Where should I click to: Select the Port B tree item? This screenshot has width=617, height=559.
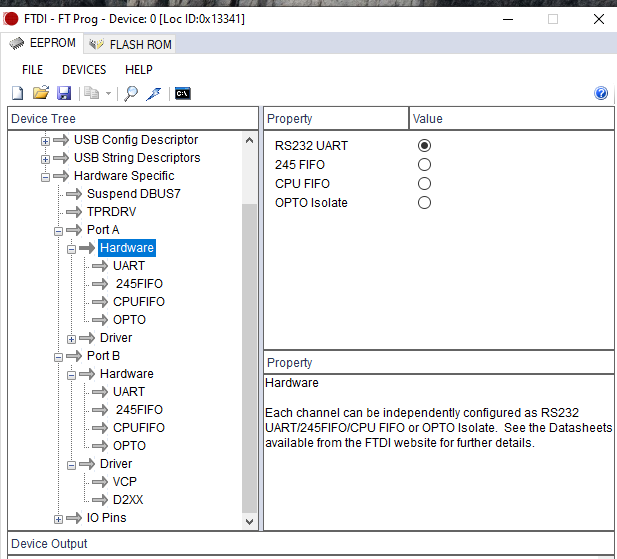tap(103, 356)
